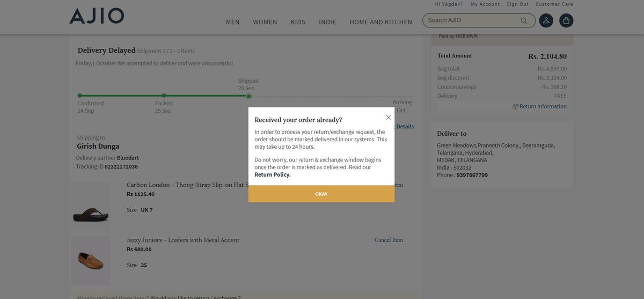This screenshot has height=299, width=644.
Task: Open the WOMEN menu
Action: pyautogui.click(x=265, y=22)
